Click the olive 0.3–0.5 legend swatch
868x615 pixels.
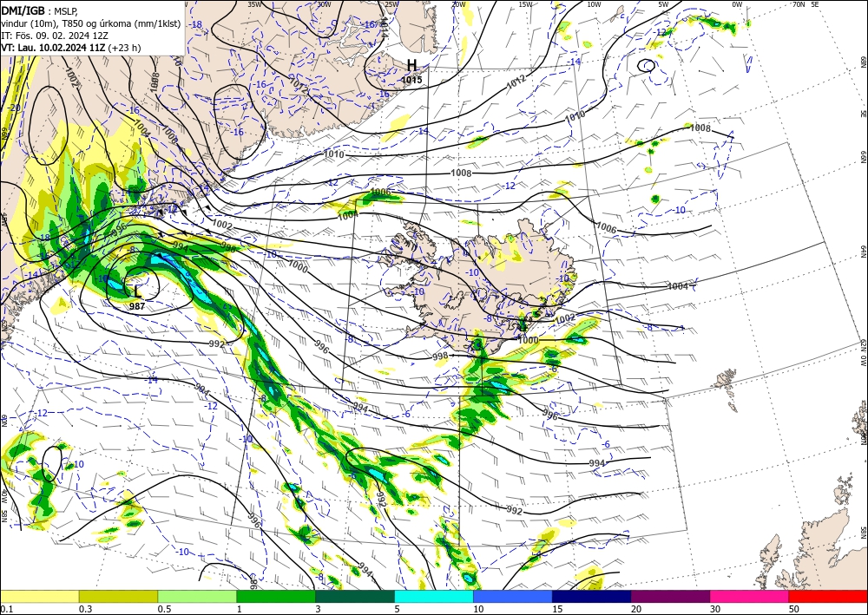pyautogui.click(x=118, y=596)
